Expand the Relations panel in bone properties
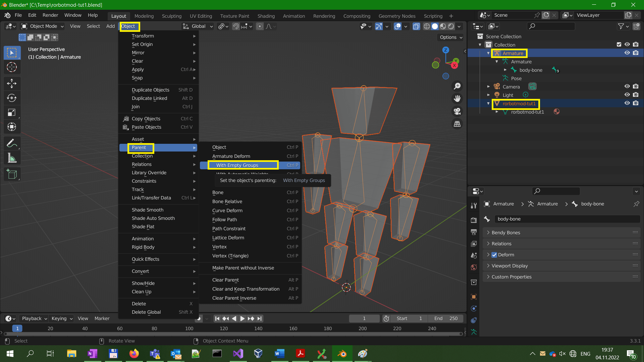 (x=502, y=244)
